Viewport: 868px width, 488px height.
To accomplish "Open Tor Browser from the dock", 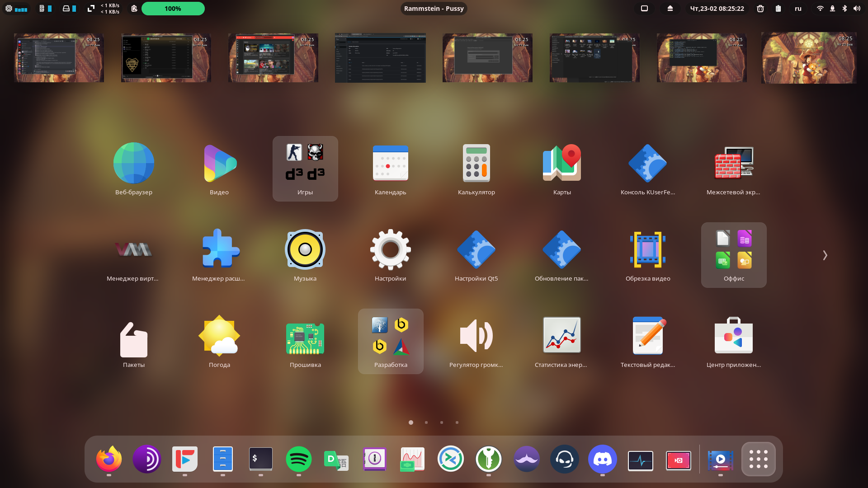I will tap(147, 459).
